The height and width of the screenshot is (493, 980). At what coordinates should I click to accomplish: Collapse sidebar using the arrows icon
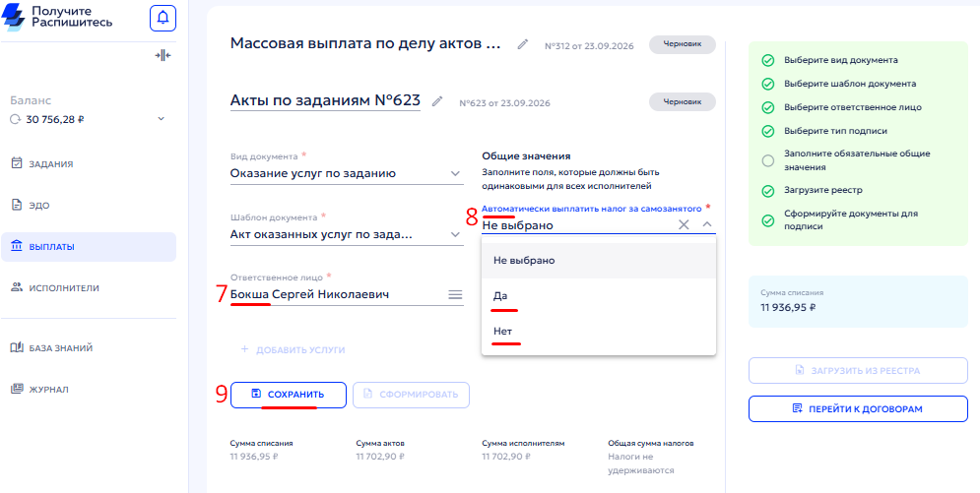(163, 55)
